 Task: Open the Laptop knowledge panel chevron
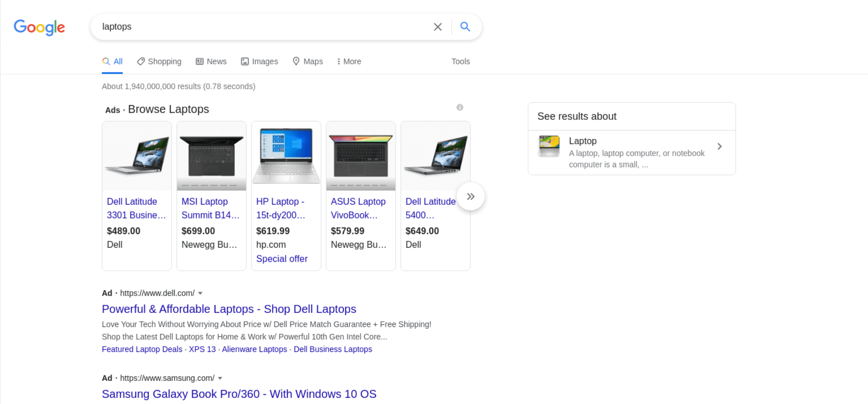click(720, 146)
